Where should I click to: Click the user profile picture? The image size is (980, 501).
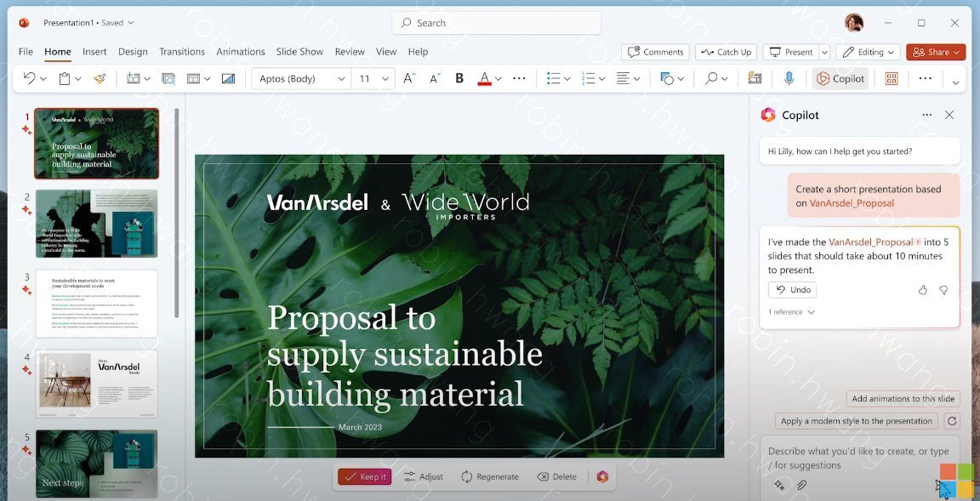click(854, 22)
